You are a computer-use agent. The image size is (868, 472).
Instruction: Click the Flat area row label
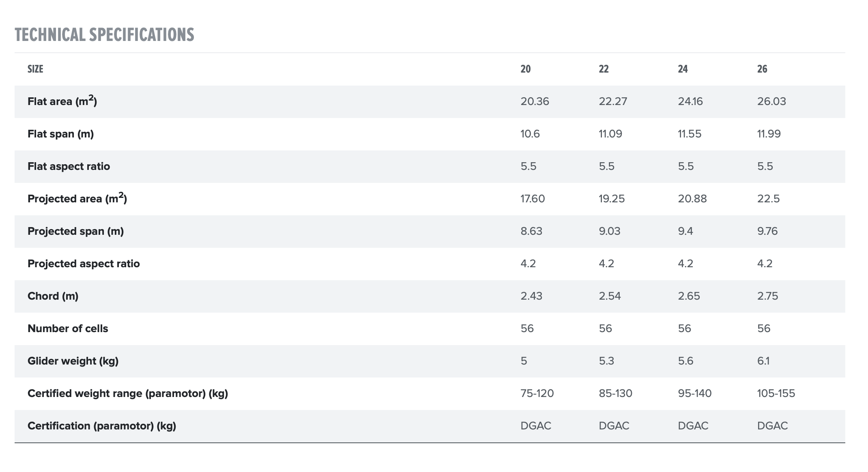[x=62, y=101]
